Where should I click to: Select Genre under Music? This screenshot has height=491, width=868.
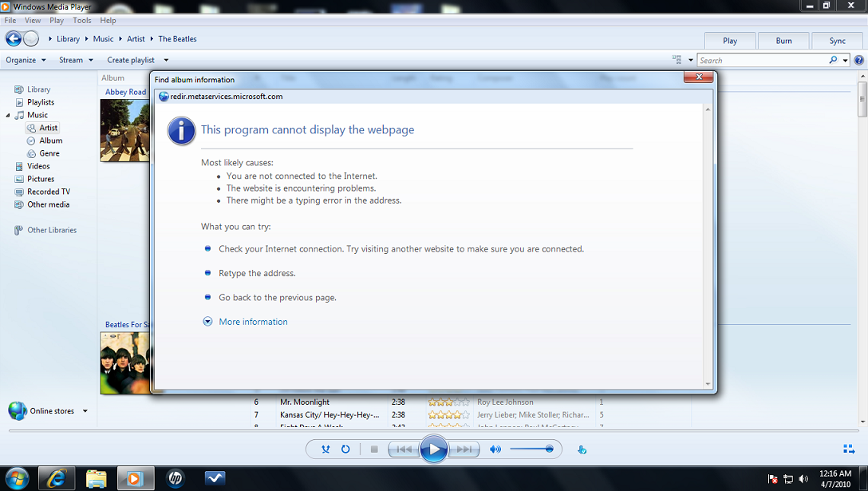(43, 153)
